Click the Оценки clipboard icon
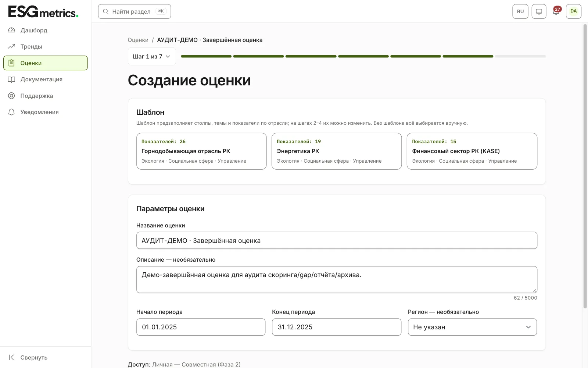The height and width of the screenshot is (368, 588). point(11,63)
